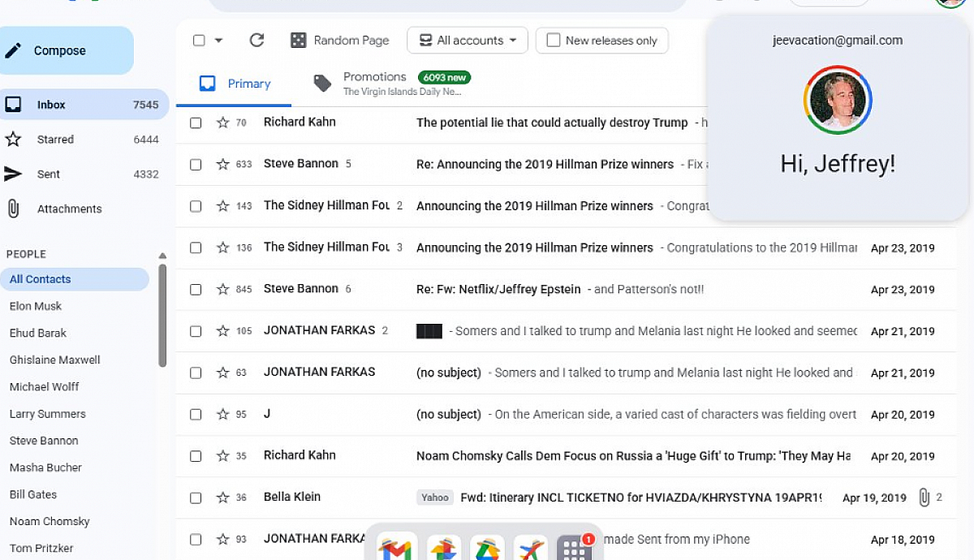Select the Richard Kahn potential lie email checkbox
The height and width of the screenshot is (560, 974).
click(x=196, y=123)
